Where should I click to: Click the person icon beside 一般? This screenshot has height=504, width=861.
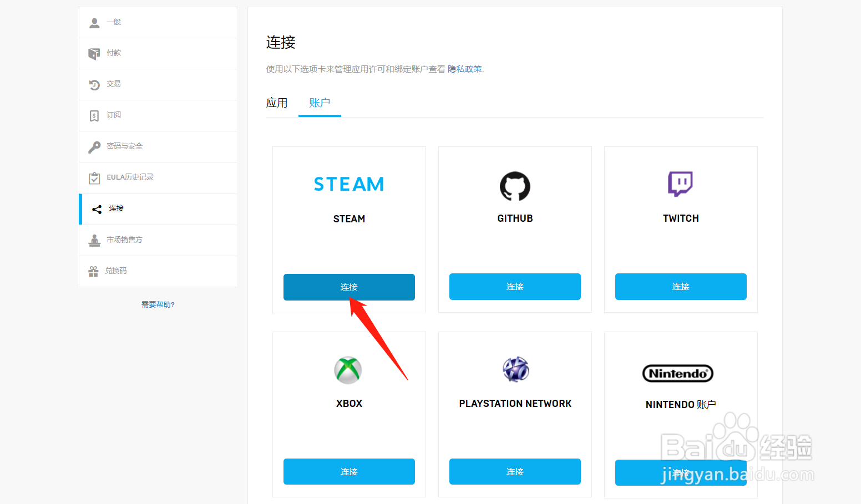click(x=94, y=22)
